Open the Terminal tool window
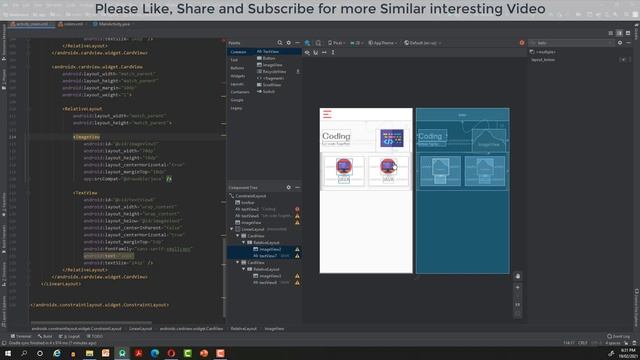Viewport: 640px width, 360px height. coord(21,336)
